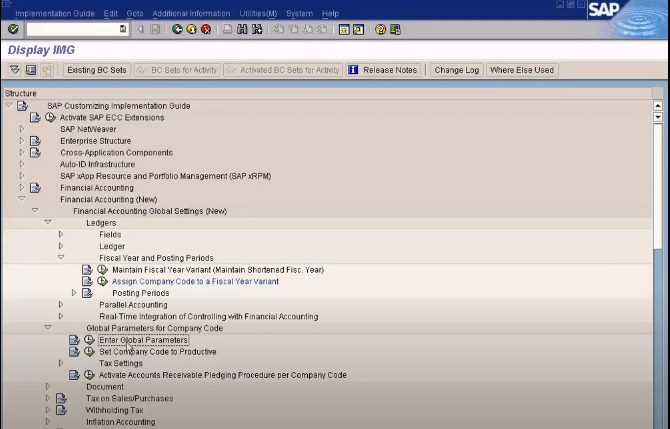Click the Customize Local Layout icon
670x429 pixels.
(395, 29)
